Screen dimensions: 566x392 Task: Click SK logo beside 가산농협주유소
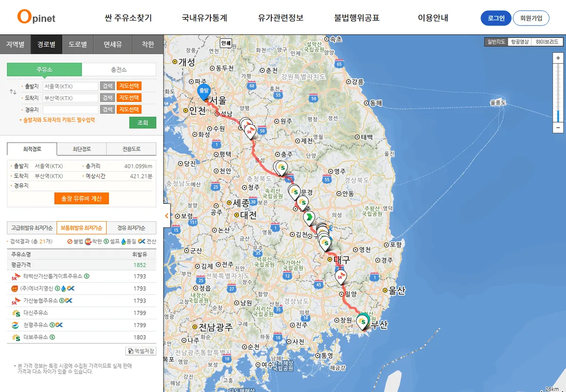16,301
